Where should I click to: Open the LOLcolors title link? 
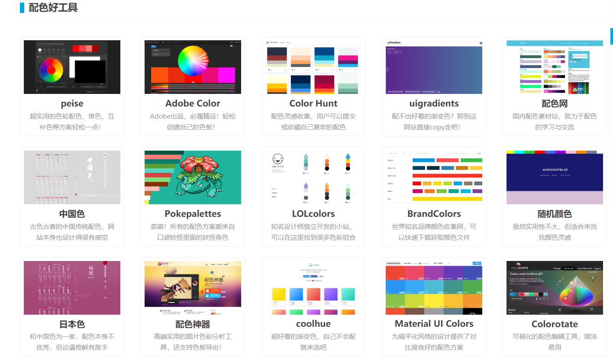tap(313, 214)
